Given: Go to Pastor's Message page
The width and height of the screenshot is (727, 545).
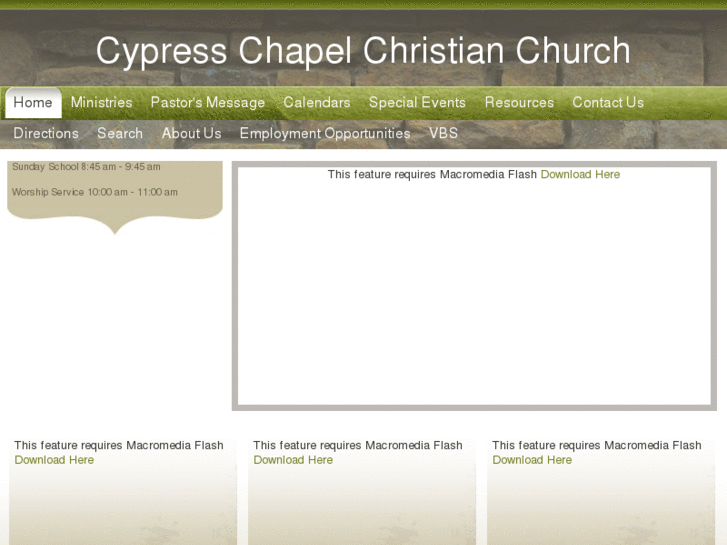Looking at the screenshot, I should (208, 103).
